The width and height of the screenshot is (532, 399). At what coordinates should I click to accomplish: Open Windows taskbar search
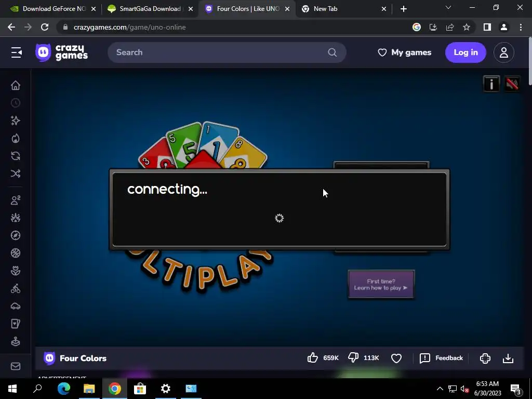(x=37, y=389)
